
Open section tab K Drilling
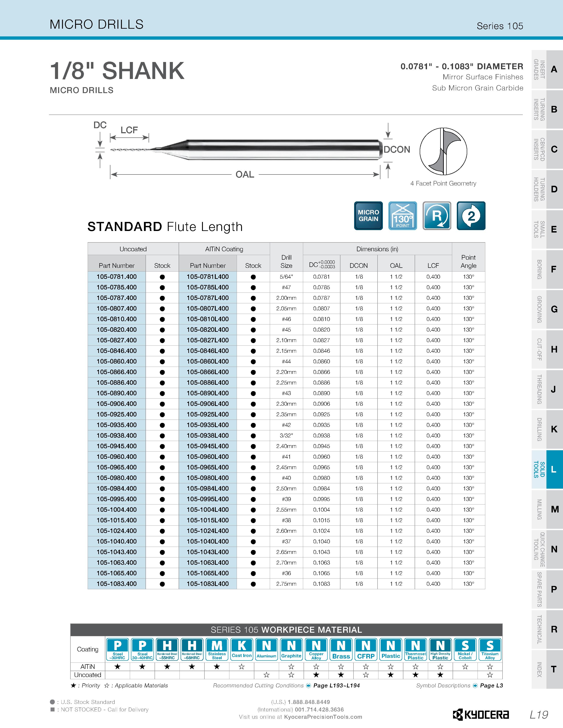click(547, 429)
